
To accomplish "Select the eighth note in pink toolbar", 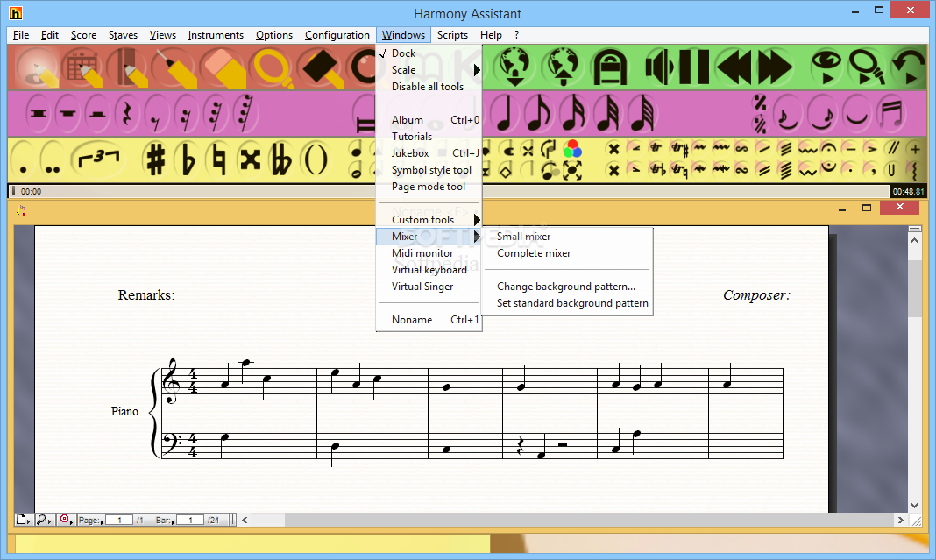I will pyautogui.click(x=538, y=113).
